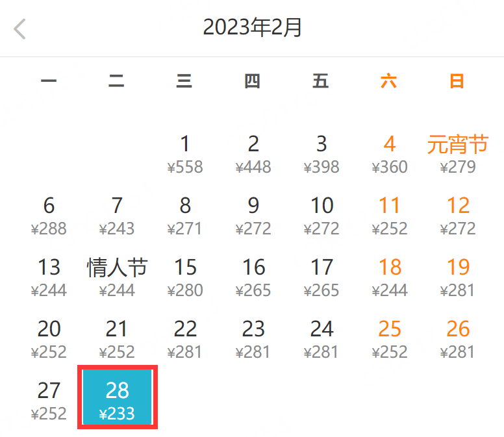504x437 pixels.
Task: Pick Saturday February 4 priced ¥360
Action: [x=390, y=155]
